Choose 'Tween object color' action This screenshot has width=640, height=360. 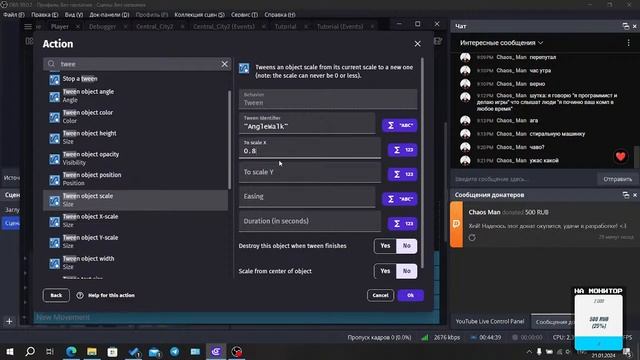pyautogui.click(x=136, y=117)
